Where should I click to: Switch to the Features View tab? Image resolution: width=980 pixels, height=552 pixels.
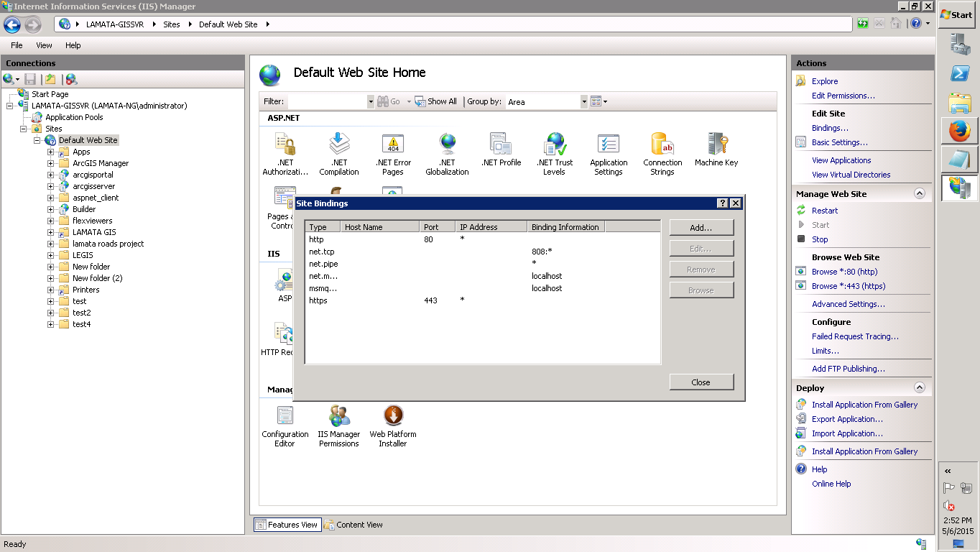[286, 525]
